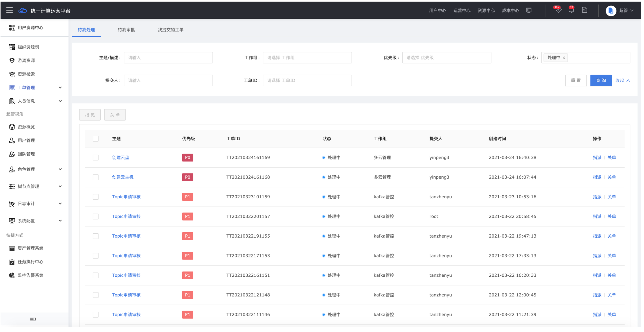Open the 创建云盘 ticket link
The image size is (644, 332).
(120, 157)
